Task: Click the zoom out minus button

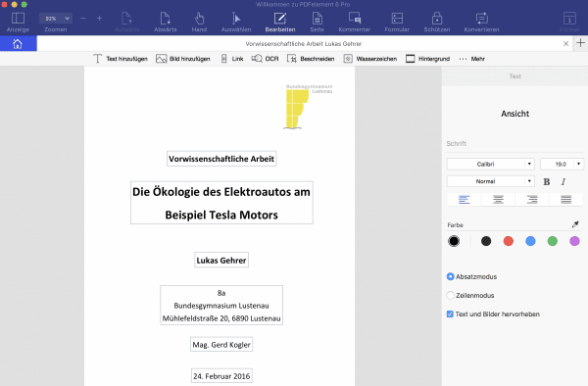Action: pyautogui.click(x=83, y=19)
